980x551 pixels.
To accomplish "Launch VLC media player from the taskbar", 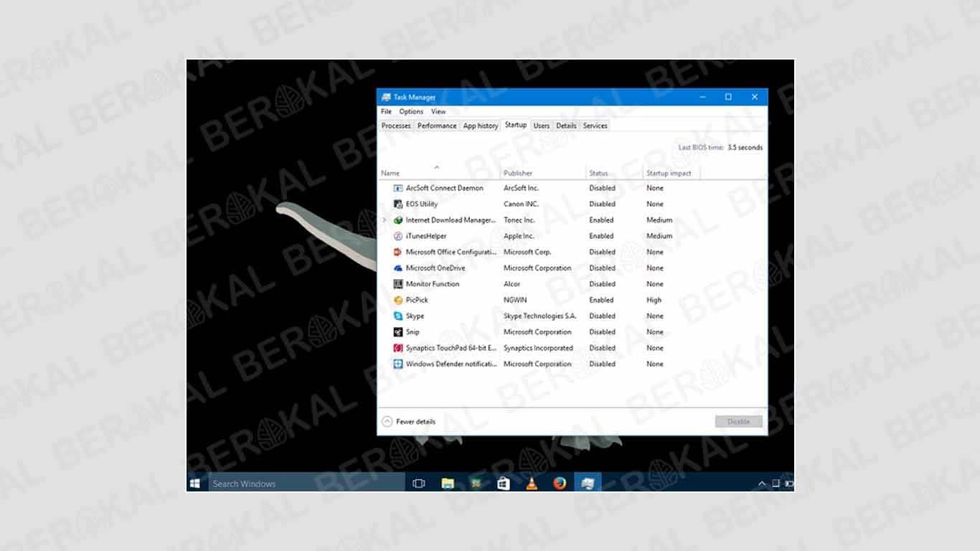I will [x=532, y=484].
